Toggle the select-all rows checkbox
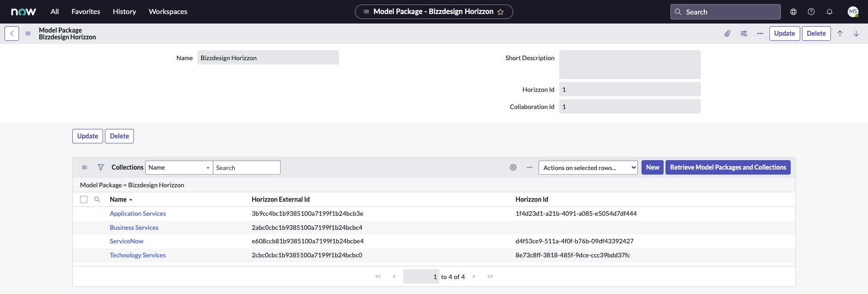The image size is (868, 294). [84, 199]
